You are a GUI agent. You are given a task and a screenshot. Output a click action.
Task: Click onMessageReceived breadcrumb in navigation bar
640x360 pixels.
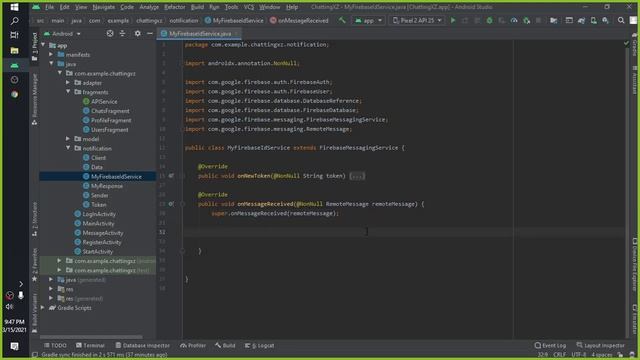tap(299, 20)
